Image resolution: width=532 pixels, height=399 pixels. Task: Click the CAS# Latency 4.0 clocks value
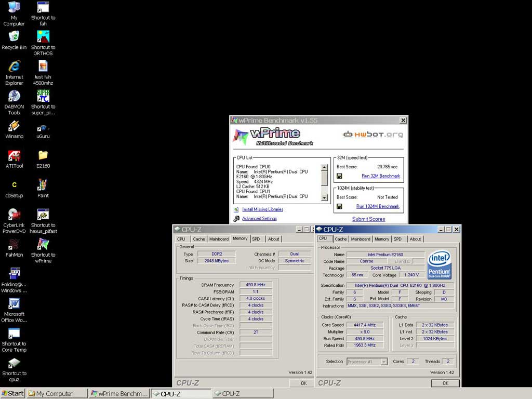tap(256, 299)
